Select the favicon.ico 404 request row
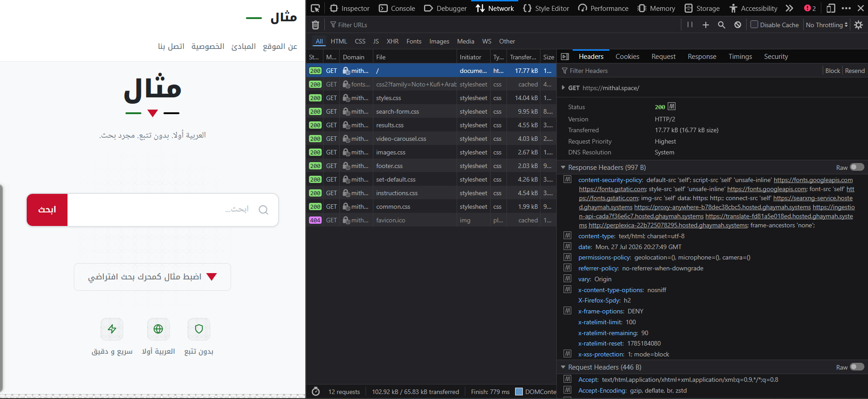 tap(431, 220)
